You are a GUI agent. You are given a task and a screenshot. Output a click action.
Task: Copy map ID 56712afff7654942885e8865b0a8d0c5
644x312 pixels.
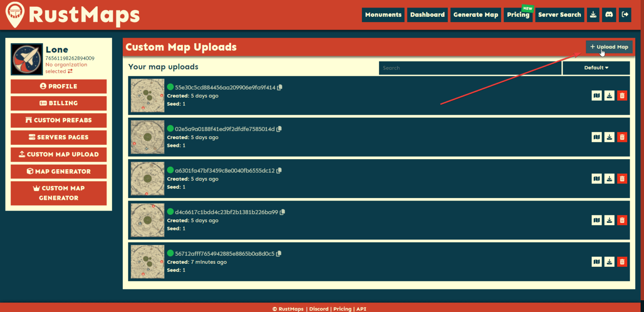[x=279, y=254]
